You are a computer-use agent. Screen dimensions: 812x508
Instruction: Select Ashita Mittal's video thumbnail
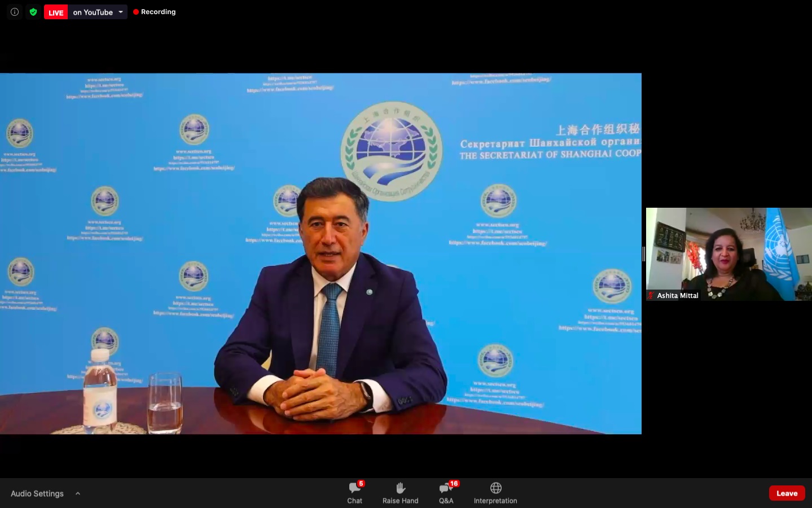(729, 254)
